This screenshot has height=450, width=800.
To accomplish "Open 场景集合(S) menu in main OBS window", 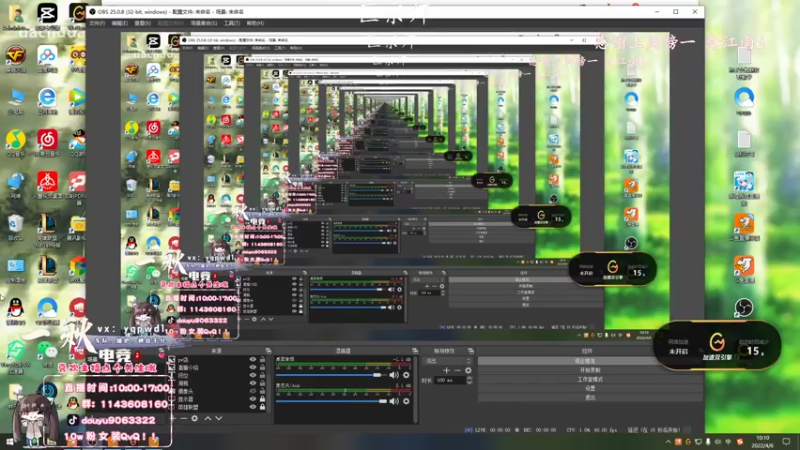I will (x=204, y=23).
